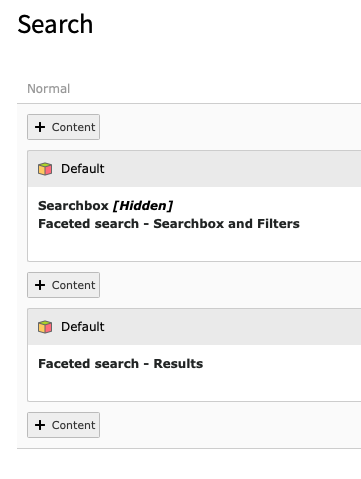Add content between Searchbox and Results elements
Image resolution: width=361 pixels, height=479 pixels.
63,285
